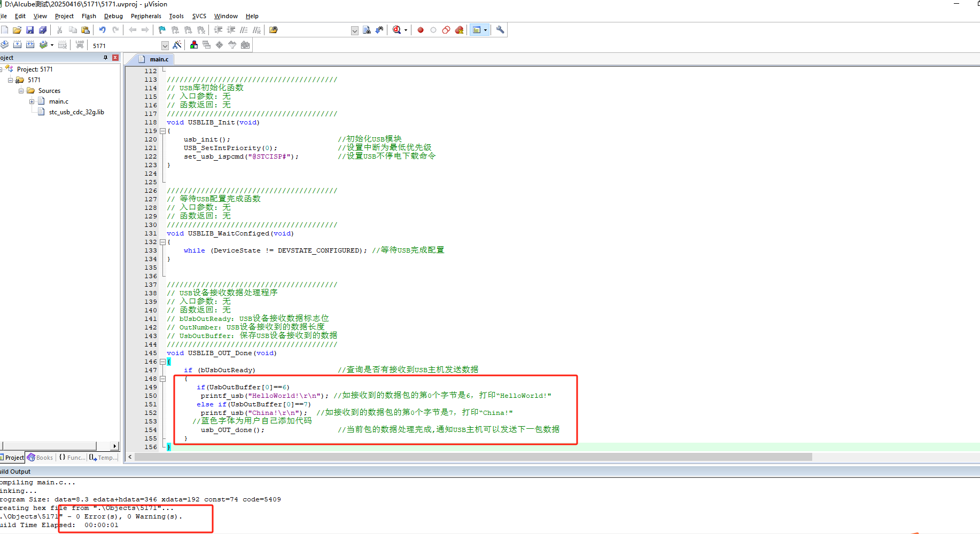Image resolution: width=980 pixels, height=534 pixels.
Task: Save the current file
Action: click(30, 30)
